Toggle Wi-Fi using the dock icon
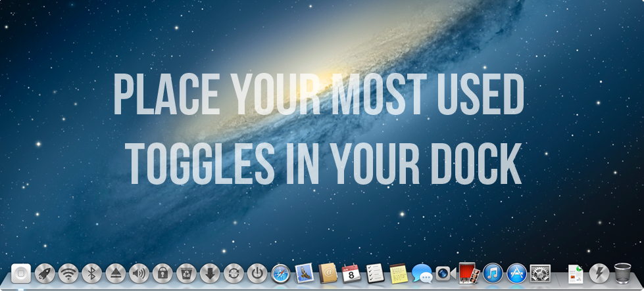644x291 pixels. pos(68,273)
